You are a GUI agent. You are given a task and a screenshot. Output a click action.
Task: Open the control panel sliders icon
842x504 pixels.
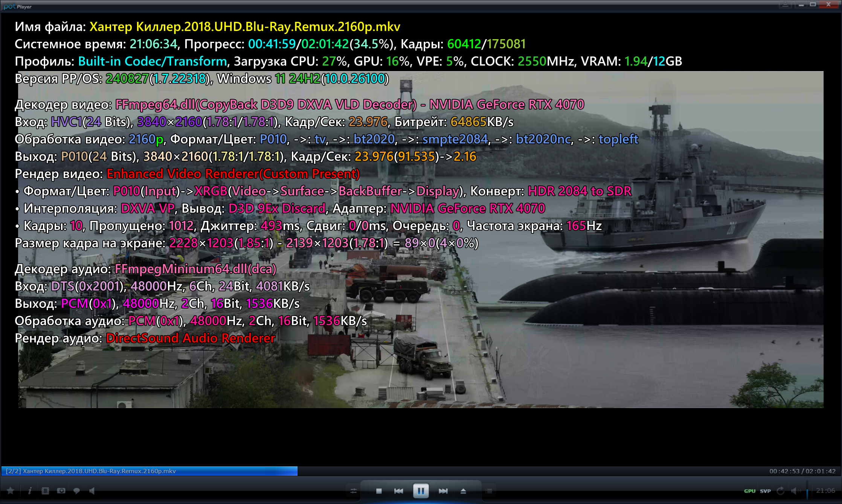pyautogui.click(x=353, y=491)
